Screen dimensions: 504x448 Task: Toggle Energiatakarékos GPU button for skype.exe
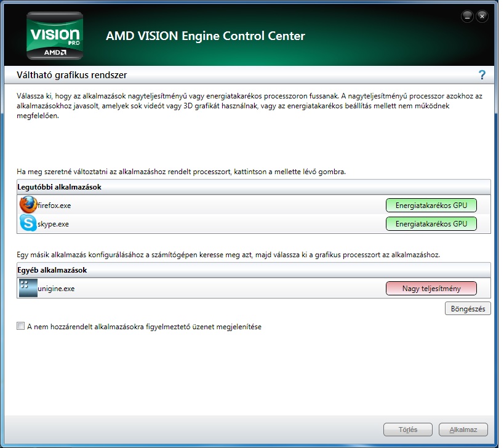pyautogui.click(x=431, y=223)
